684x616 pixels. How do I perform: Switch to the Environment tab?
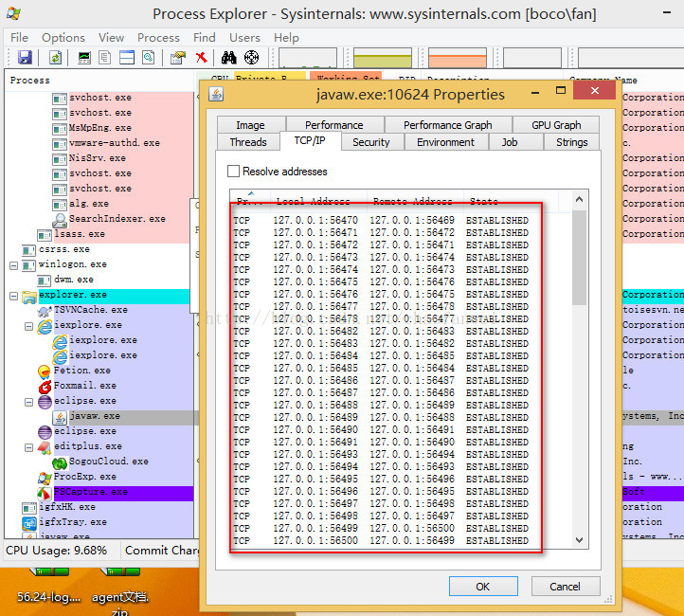click(x=445, y=142)
